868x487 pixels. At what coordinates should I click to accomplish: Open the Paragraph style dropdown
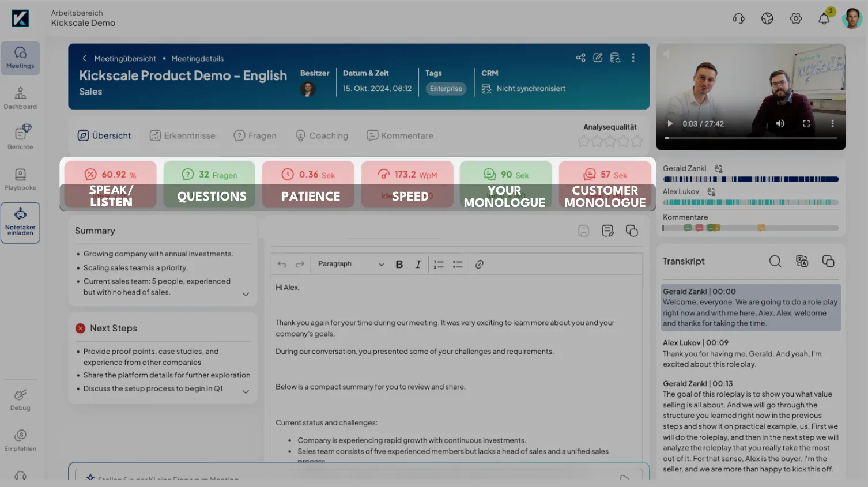[350, 264]
